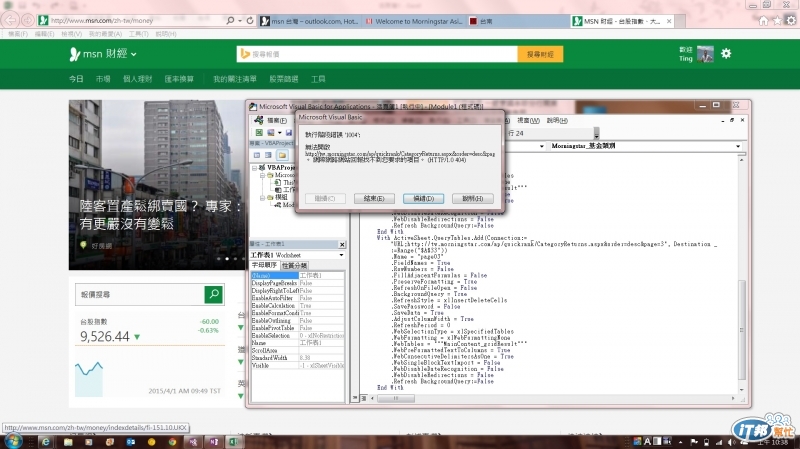Click 結束(E) in the error dialog
Image resolution: width=800 pixels, height=449 pixels.
[374, 198]
